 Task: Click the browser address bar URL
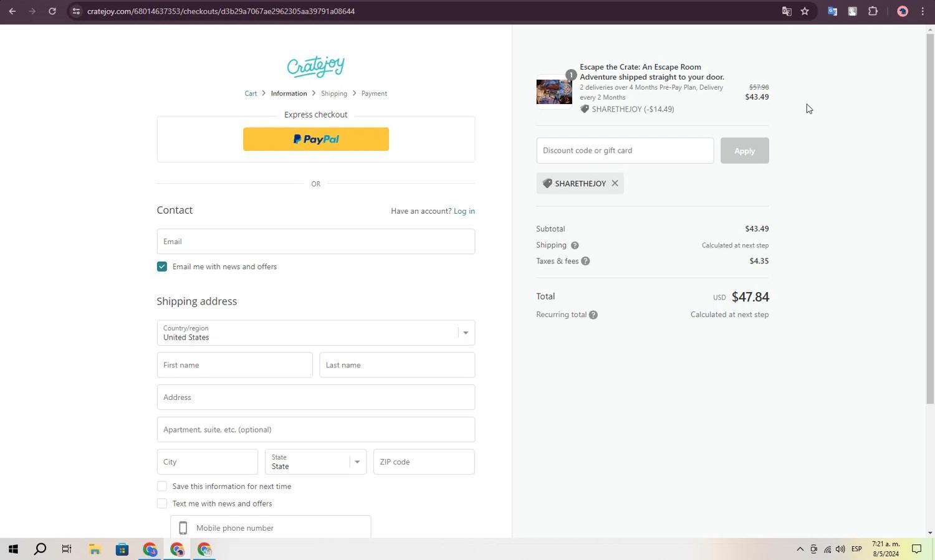point(221,11)
